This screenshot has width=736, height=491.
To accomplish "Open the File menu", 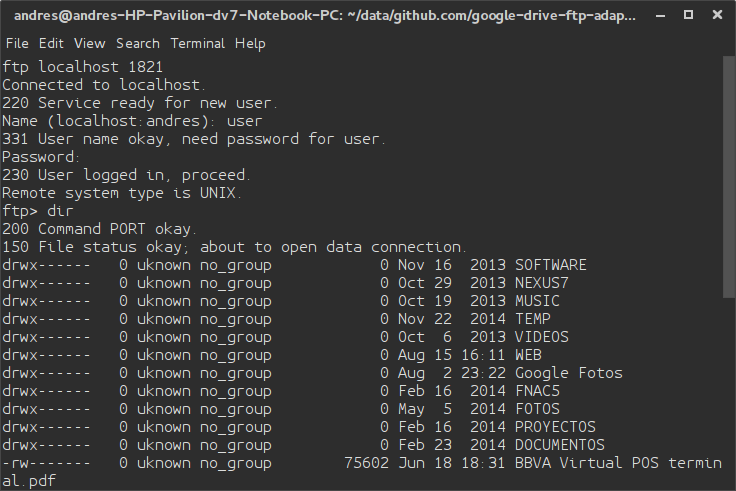I will 17,44.
